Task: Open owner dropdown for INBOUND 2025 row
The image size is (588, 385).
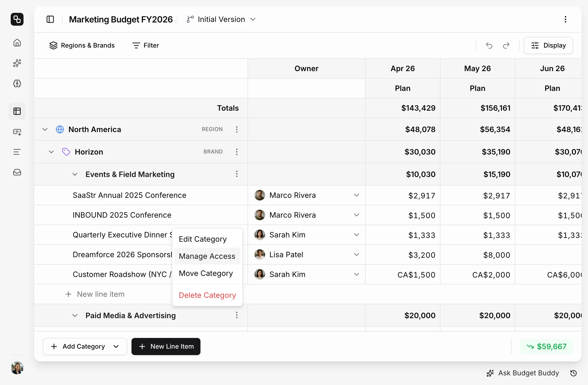Action: tap(357, 215)
